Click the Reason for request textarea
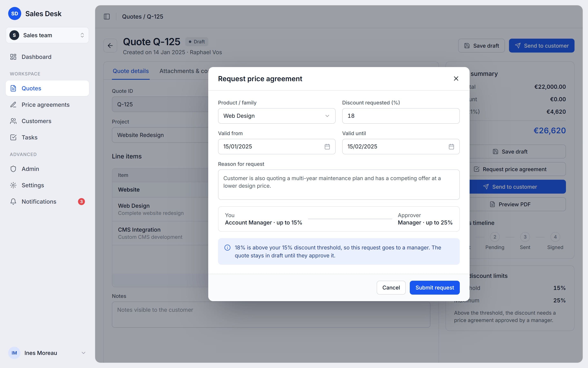This screenshot has height=368, width=588. click(339, 185)
